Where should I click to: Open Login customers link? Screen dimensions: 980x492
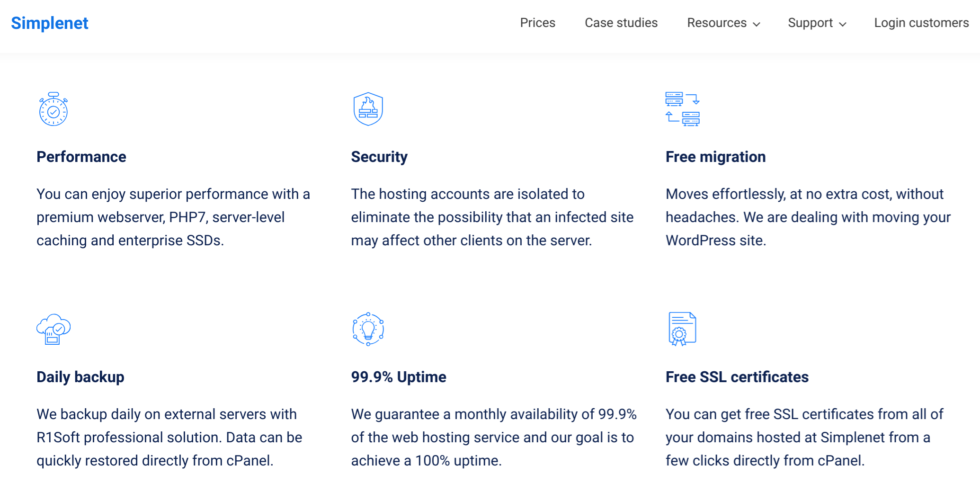click(x=921, y=23)
